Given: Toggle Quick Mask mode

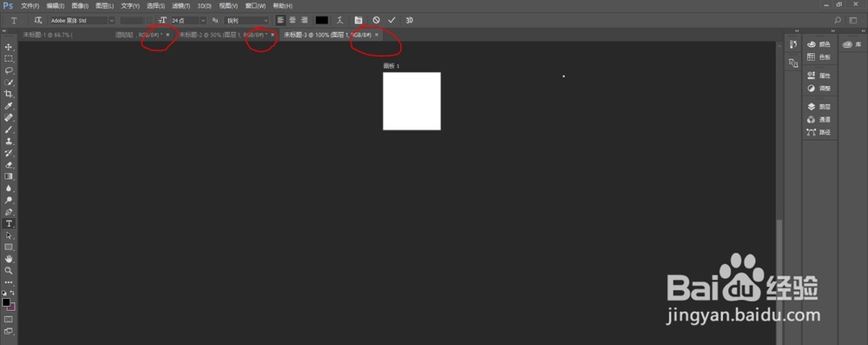Looking at the screenshot, I should coord(9,320).
